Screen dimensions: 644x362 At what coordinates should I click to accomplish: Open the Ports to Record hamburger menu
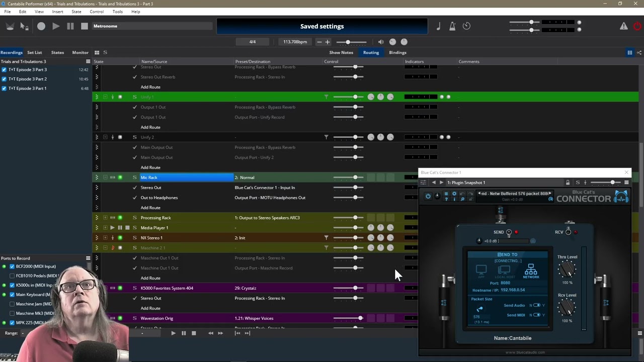coord(88,258)
